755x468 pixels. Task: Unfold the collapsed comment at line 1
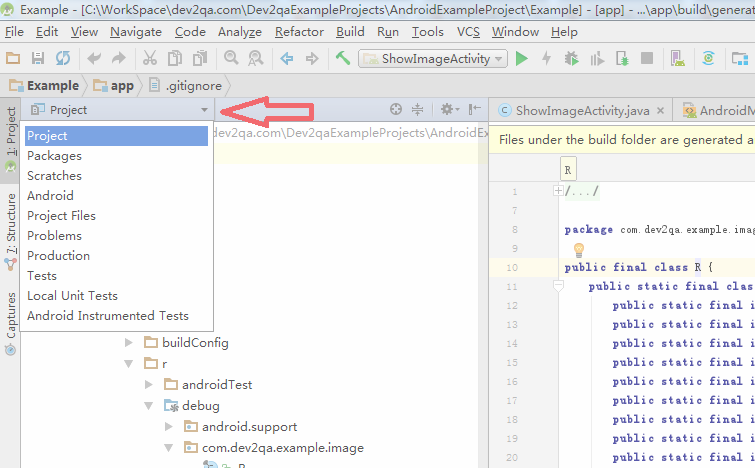click(558, 191)
